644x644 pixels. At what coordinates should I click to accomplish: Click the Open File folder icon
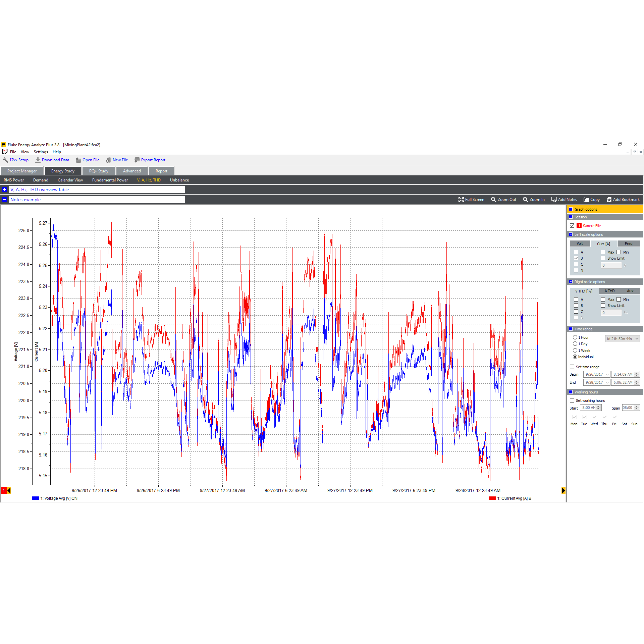coord(78,160)
